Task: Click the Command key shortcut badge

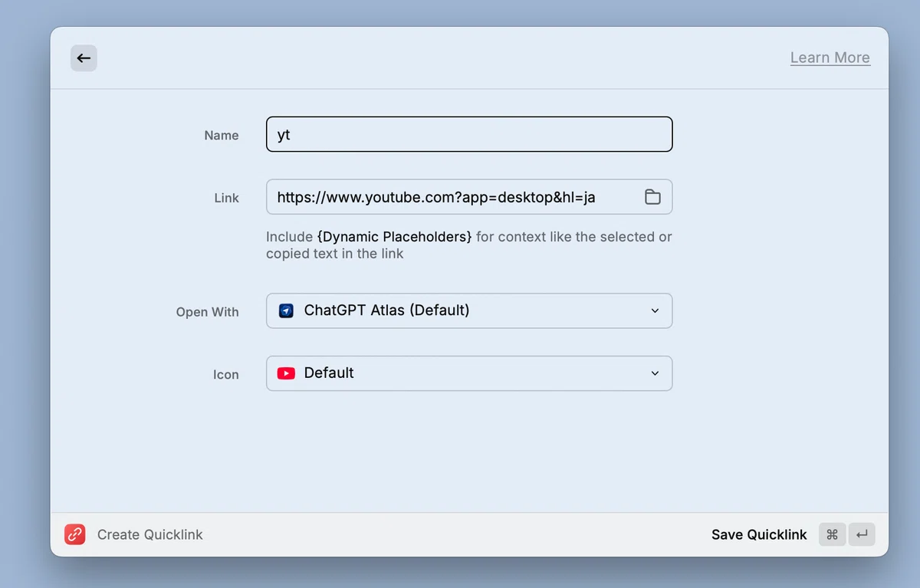Action: (832, 534)
